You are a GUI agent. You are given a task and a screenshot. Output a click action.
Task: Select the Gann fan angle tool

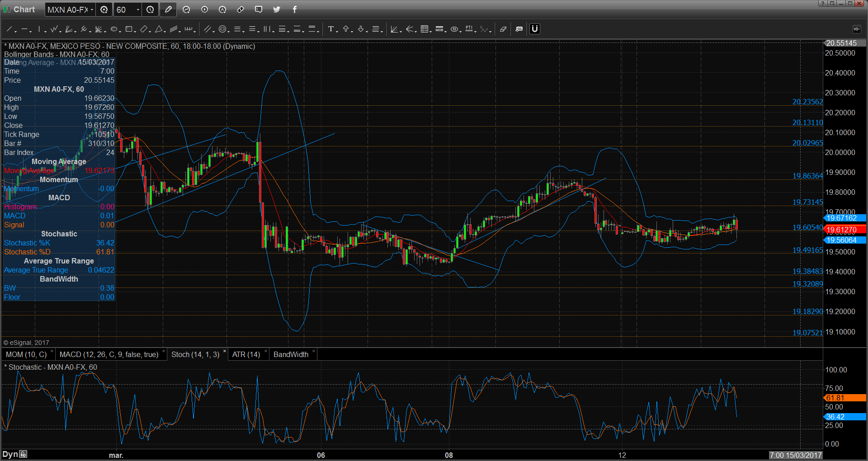click(394, 29)
